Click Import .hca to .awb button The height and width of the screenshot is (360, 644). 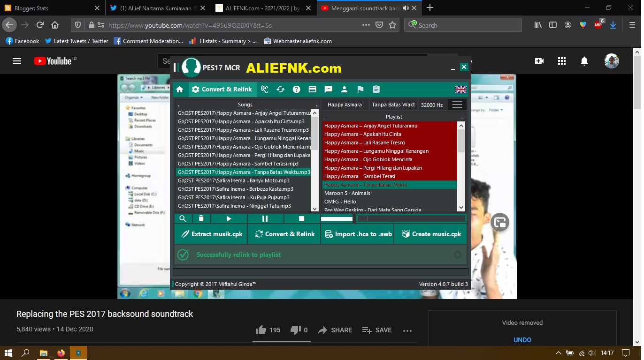click(357, 234)
